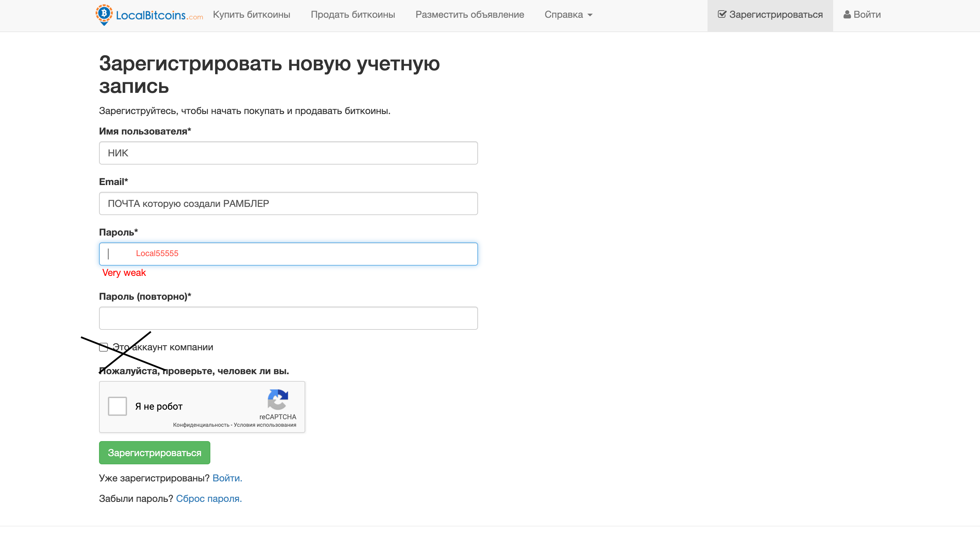
Task: Follow the Войти link under the form
Action: (227, 478)
